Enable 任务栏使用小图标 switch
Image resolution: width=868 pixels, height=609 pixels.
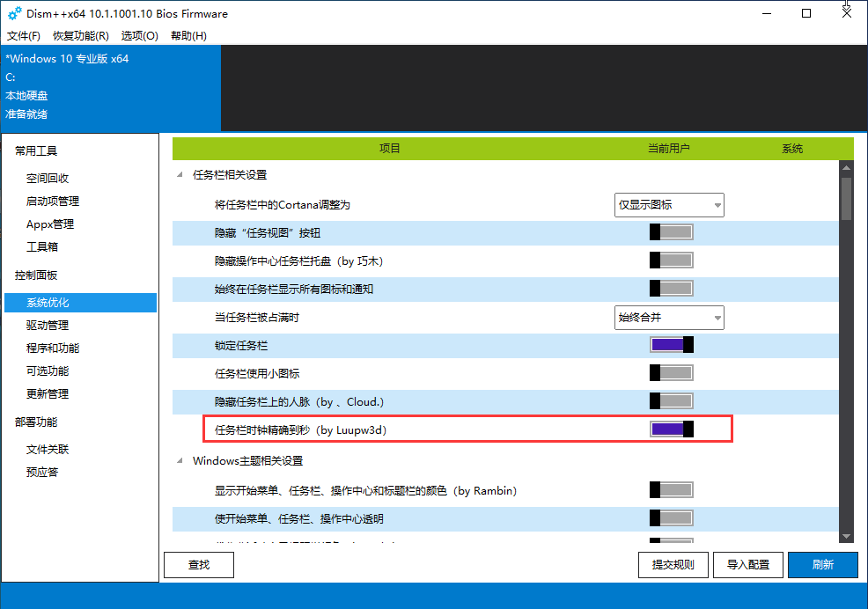click(x=671, y=373)
